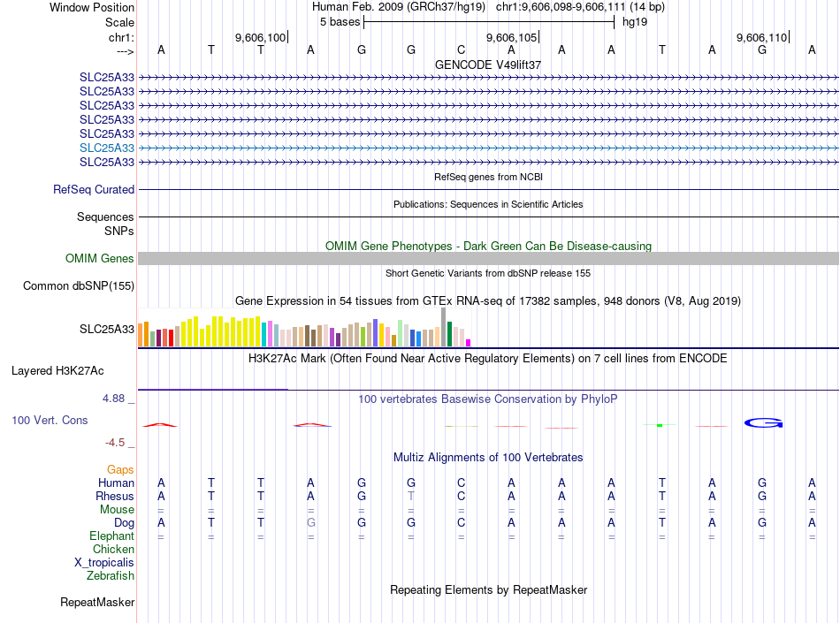Viewport: 840px width, 623px height.
Task: Click the light blue SLC25A33 transcript label
Action: tap(107, 148)
